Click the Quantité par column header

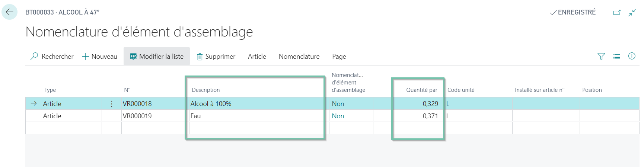point(421,90)
